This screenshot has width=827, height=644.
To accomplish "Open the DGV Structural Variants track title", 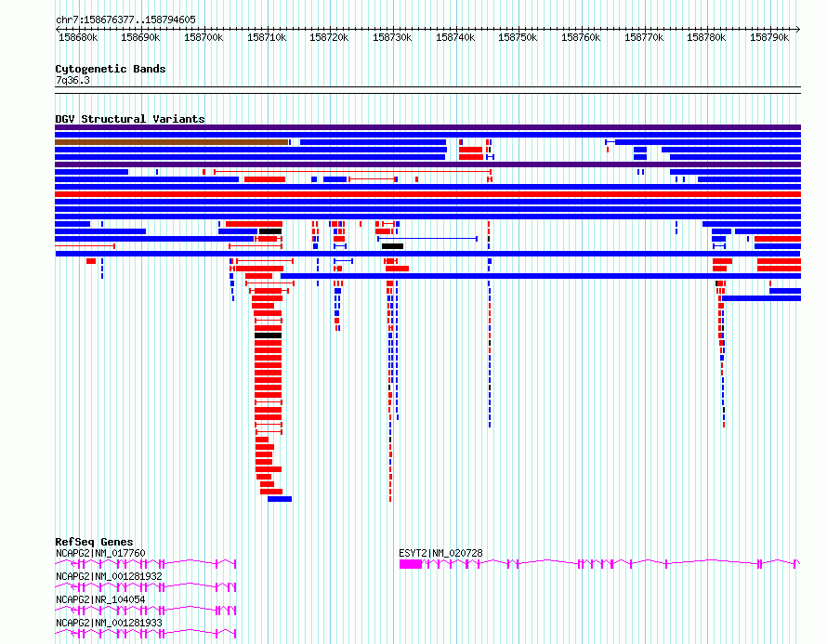I will (130, 119).
